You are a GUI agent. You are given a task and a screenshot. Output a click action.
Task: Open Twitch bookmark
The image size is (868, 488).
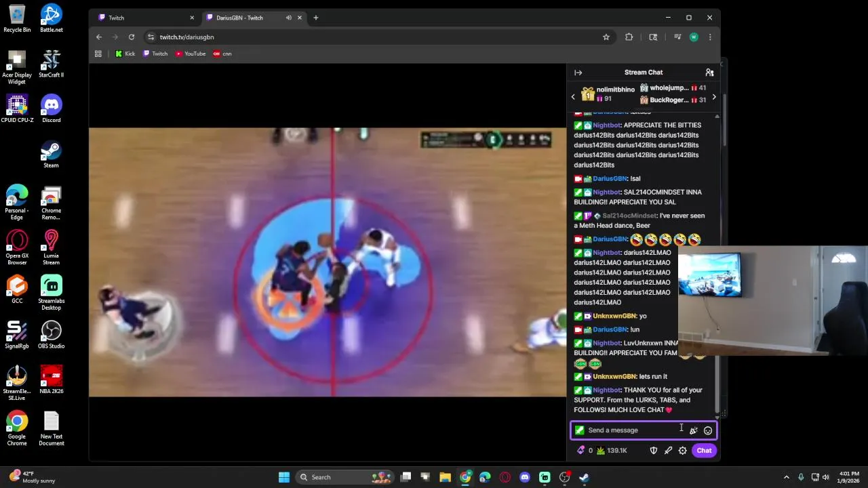coord(155,54)
